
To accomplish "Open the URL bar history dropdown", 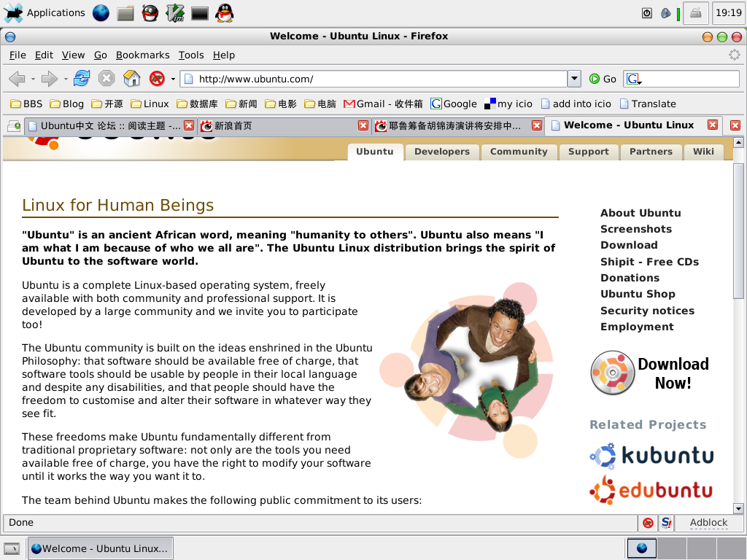I will coord(574,79).
